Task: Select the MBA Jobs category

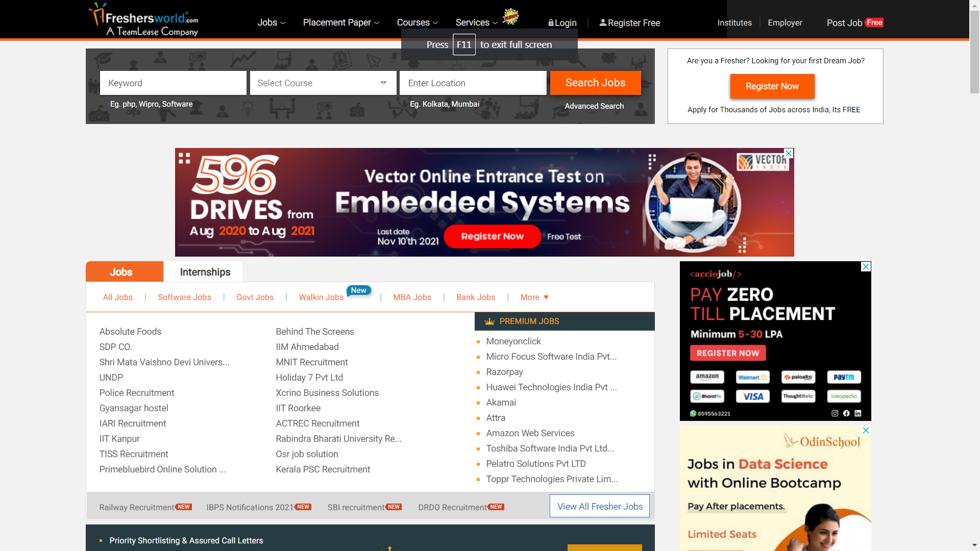Action: coord(412,297)
